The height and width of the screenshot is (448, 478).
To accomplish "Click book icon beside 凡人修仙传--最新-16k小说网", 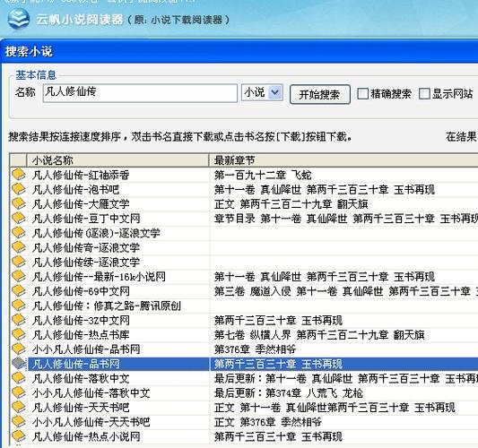I will 19,276.
